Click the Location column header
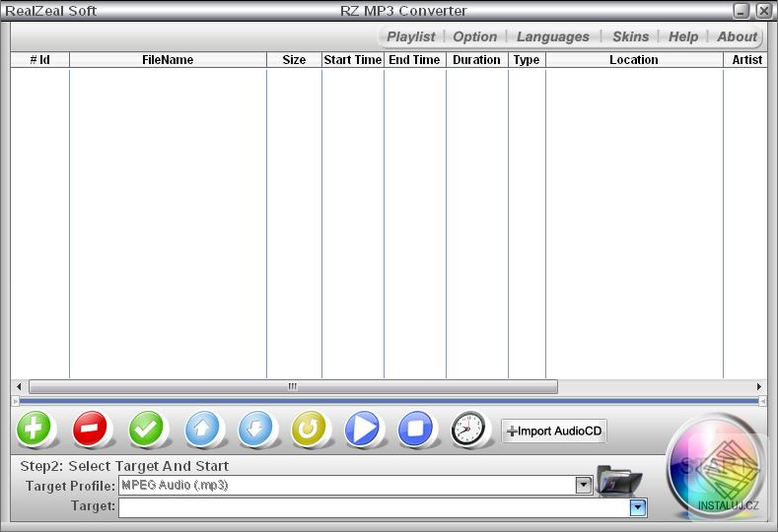Viewport: 778px width, 532px height. pos(634,60)
